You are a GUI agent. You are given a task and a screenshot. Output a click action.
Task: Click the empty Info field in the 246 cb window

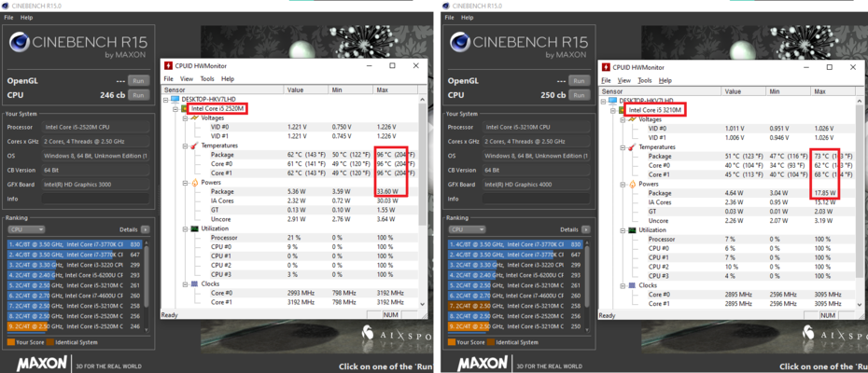click(95, 198)
